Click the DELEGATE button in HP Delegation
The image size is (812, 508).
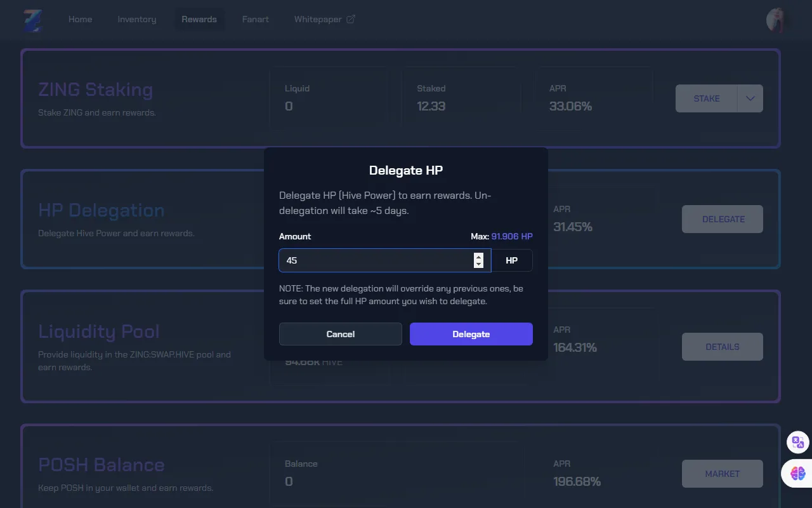(x=723, y=219)
